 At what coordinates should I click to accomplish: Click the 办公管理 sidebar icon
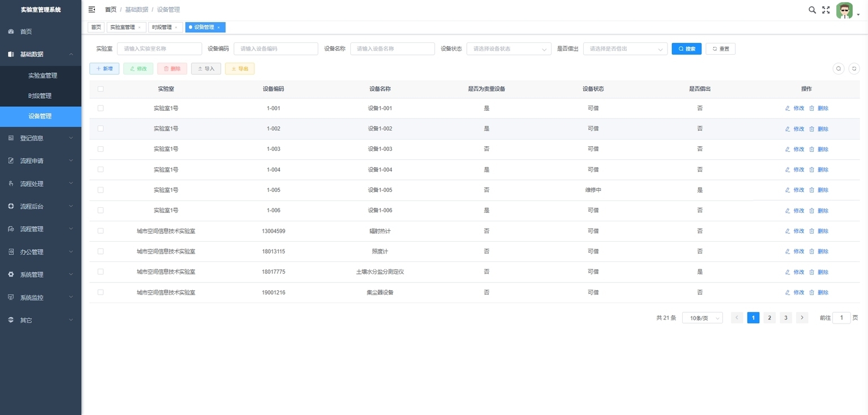[11, 252]
